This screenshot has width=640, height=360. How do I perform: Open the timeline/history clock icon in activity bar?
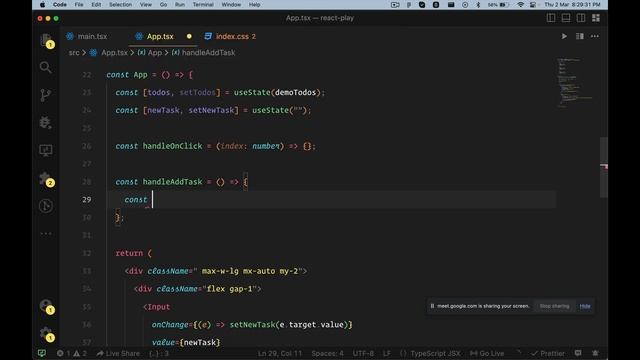46,206
